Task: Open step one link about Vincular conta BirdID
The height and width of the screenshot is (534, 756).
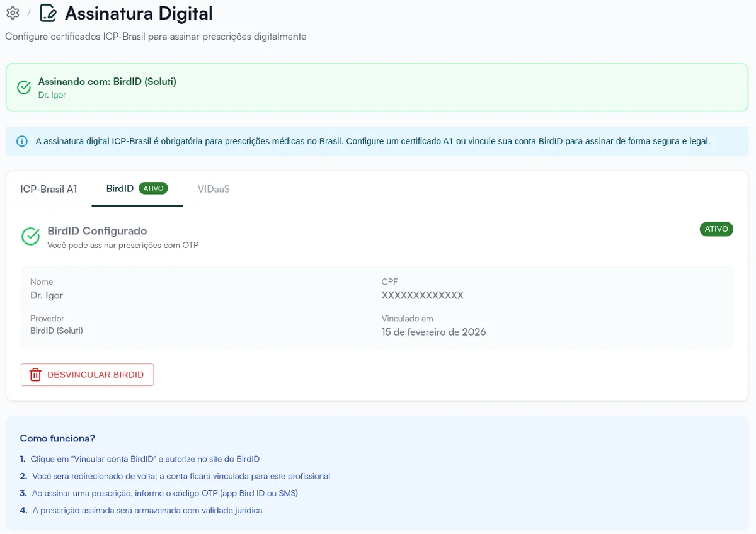Action: (144, 458)
